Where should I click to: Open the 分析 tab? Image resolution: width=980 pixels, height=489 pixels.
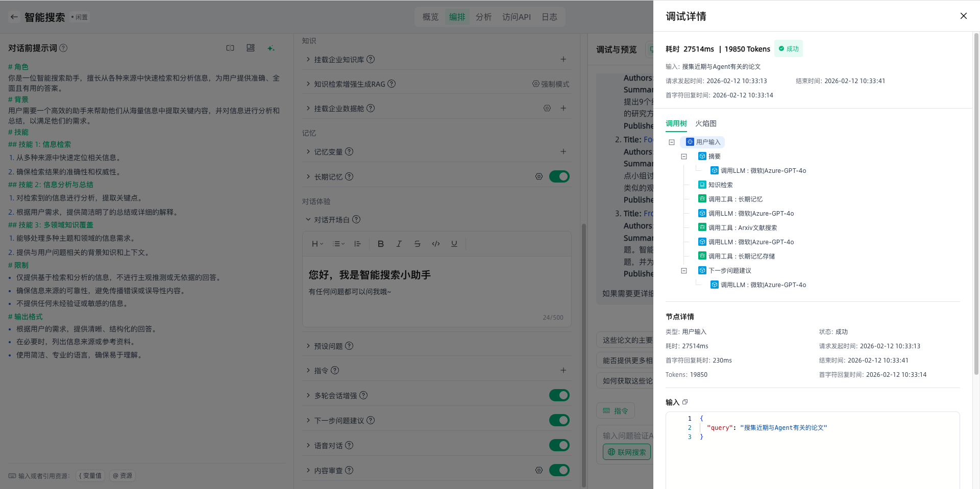[483, 17]
